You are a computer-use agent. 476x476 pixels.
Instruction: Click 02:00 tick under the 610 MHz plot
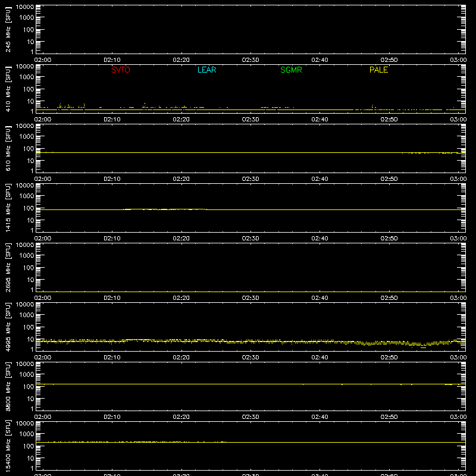[x=43, y=179]
